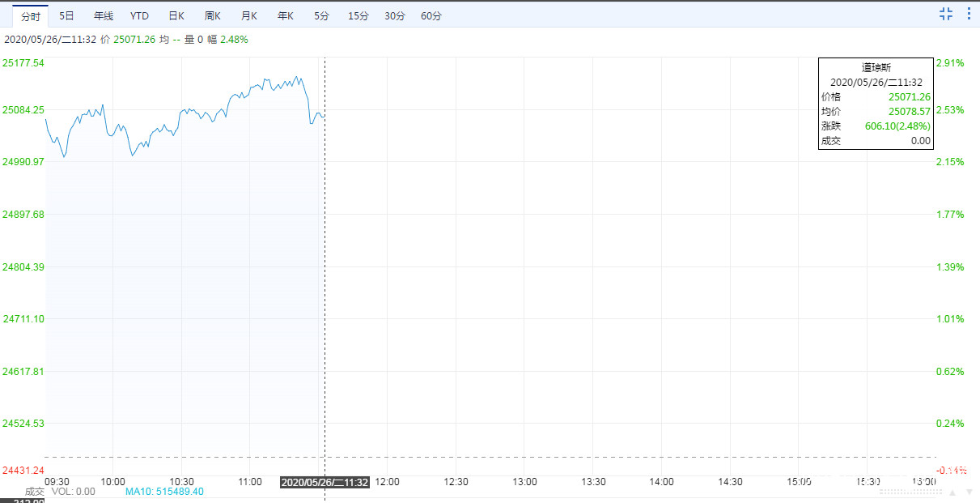Show the 周K weekly candlestick chart
The image size is (980, 503).
pos(213,16)
